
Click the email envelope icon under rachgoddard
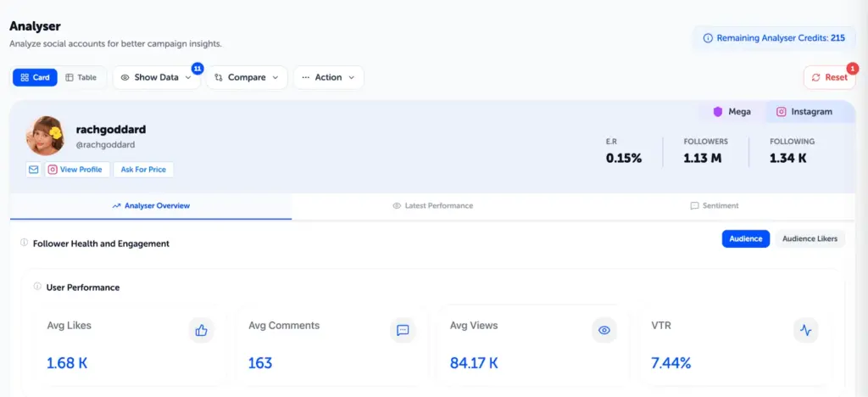coord(34,170)
